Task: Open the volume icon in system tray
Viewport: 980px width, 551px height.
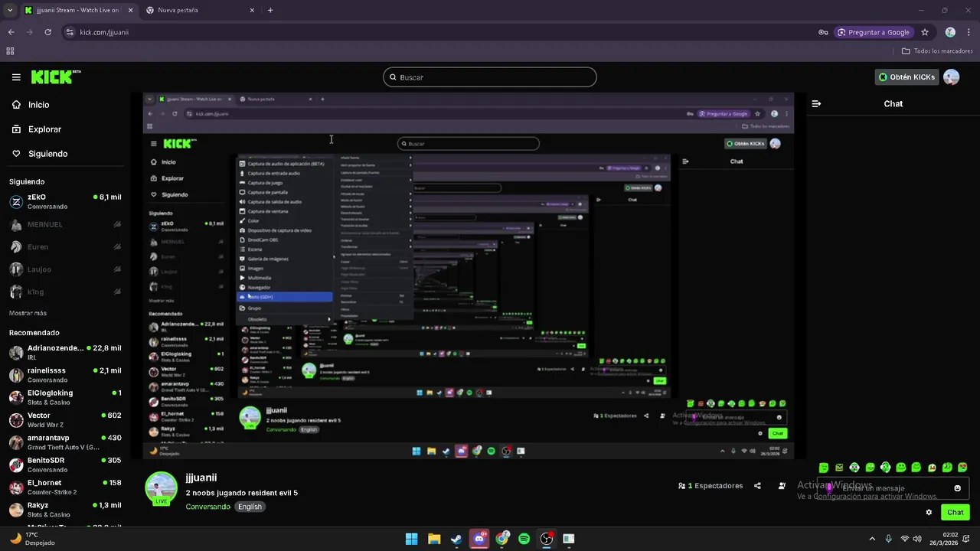Action: 918,539
